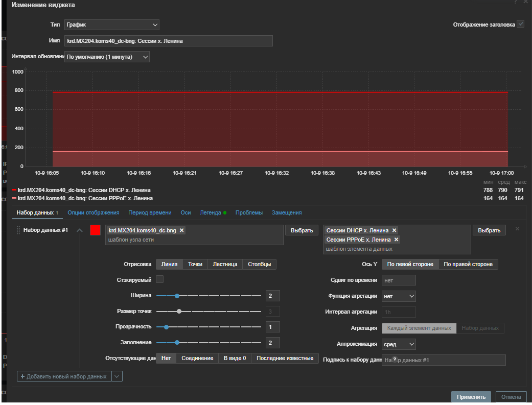The image size is (532, 405).
Task: Click Сдвиг по времени input field
Action: (399, 280)
